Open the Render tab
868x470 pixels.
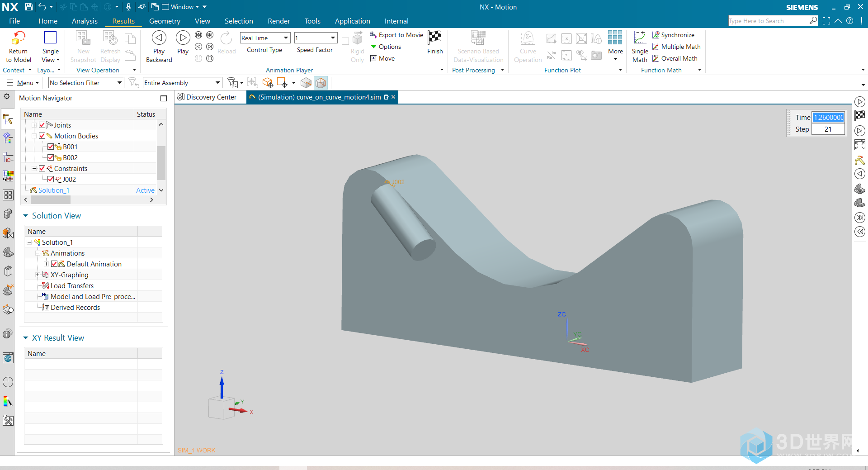tap(279, 21)
